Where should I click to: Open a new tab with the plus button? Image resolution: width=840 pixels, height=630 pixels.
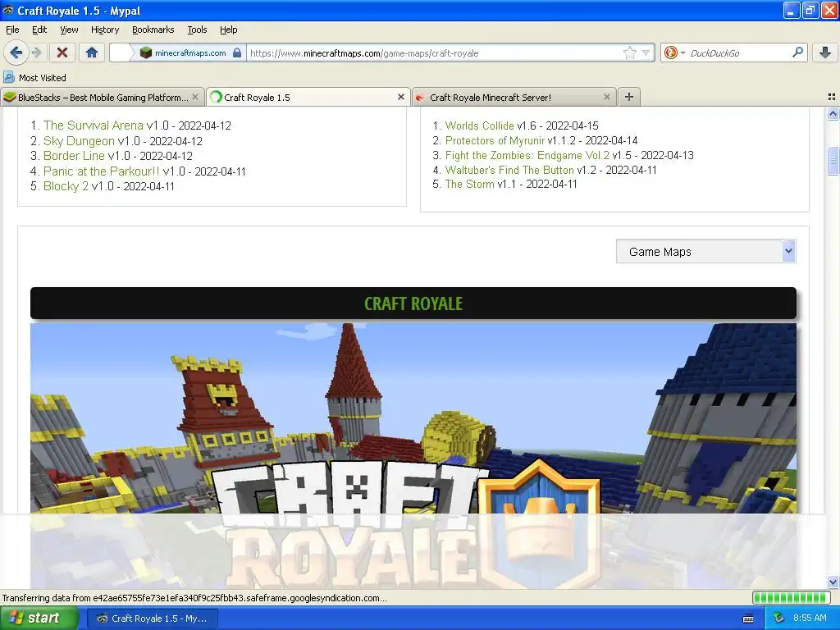pyautogui.click(x=629, y=97)
